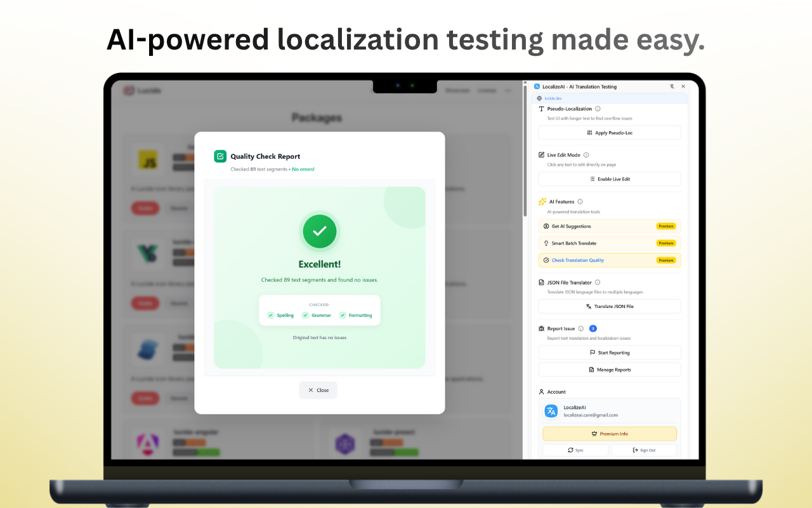The width and height of the screenshot is (812, 508).
Task: Click the info icon next to Live Edit Mode
Action: click(586, 155)
